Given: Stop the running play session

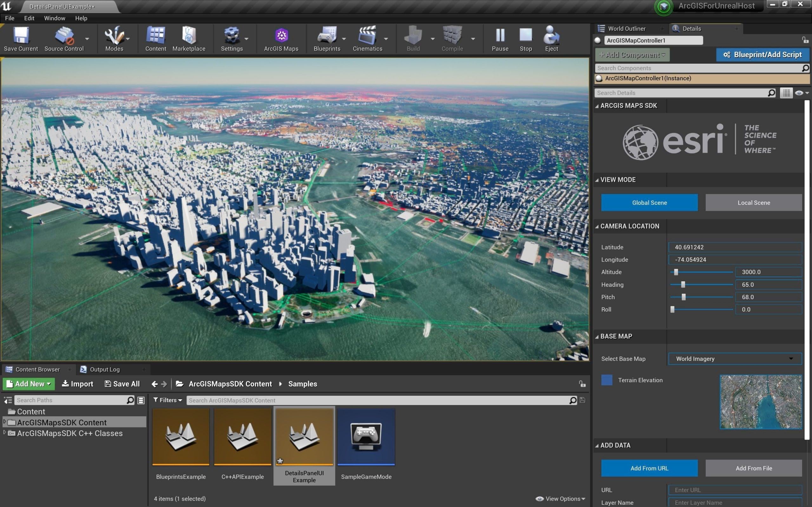Looking at the screenshot, I should pos(526,36).
